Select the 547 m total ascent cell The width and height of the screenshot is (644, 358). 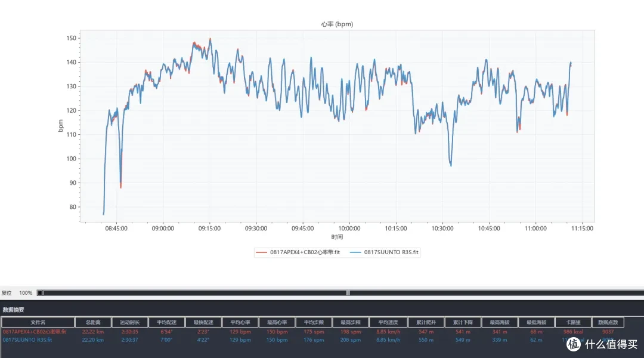426,332
